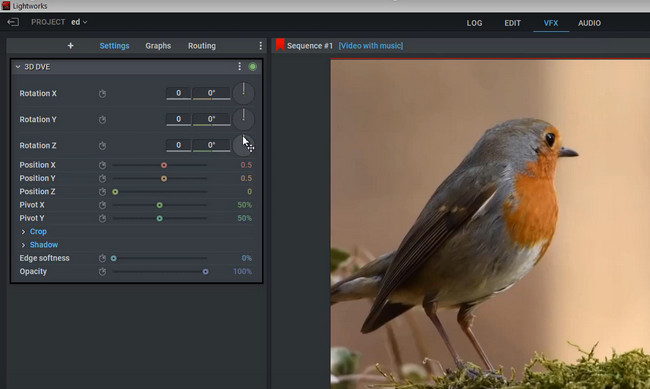
Task: Click the Rotation Z revolutions field
Action: pyautogui.click(x=178, y=145)
